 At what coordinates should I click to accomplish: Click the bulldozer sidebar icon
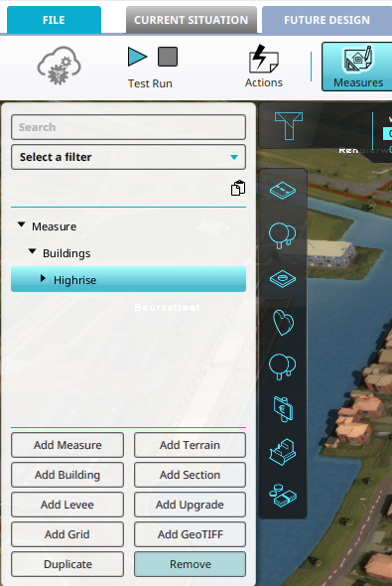click(283, 452)
